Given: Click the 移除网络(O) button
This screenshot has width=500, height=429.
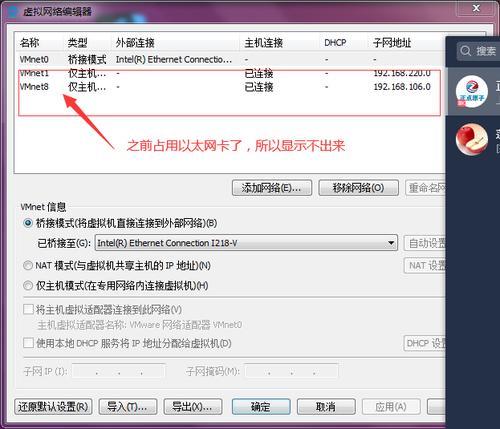Looking at the screenshot, I should 359,188.
